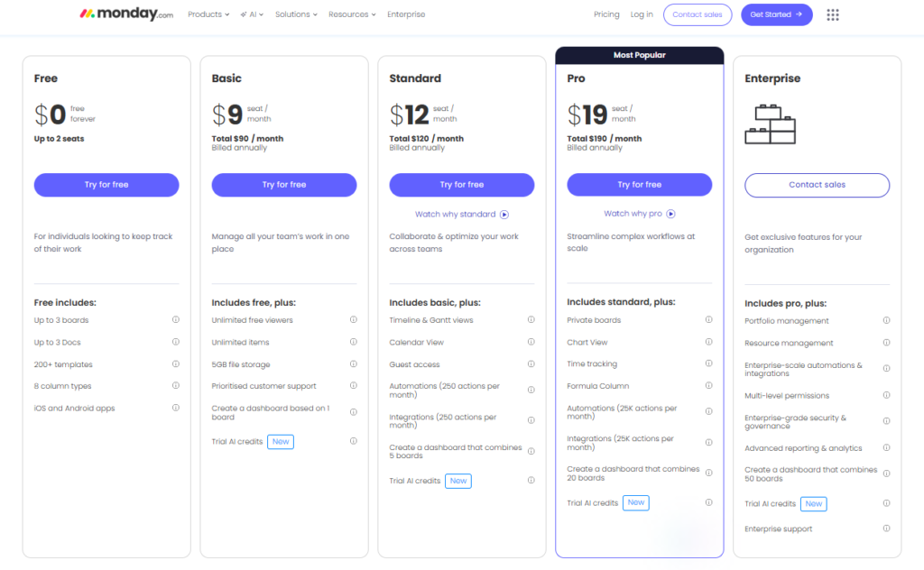Click the info icon beside "Timeline & Gantt views"
Screen dimensions: 924x570
(x=531, y=320)
